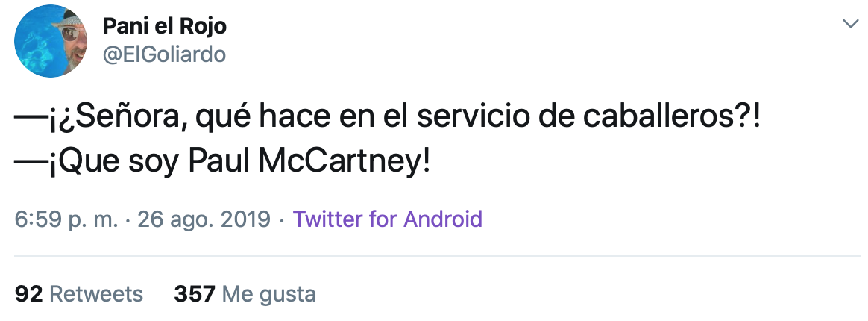This screenshot has height=321, width=868.
Task: Click the first line of the tweet
Action: [x=388, y=119]
